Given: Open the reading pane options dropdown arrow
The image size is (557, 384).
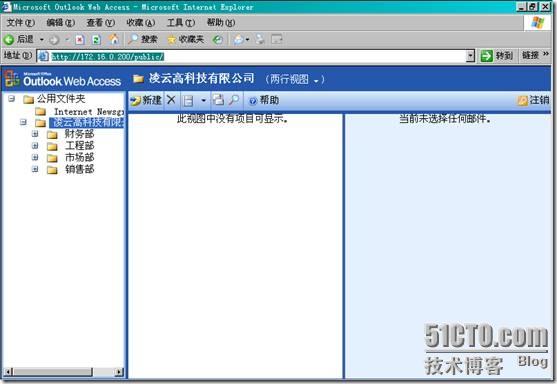Looking at the screenshot, I should click(x=204, y=101).
